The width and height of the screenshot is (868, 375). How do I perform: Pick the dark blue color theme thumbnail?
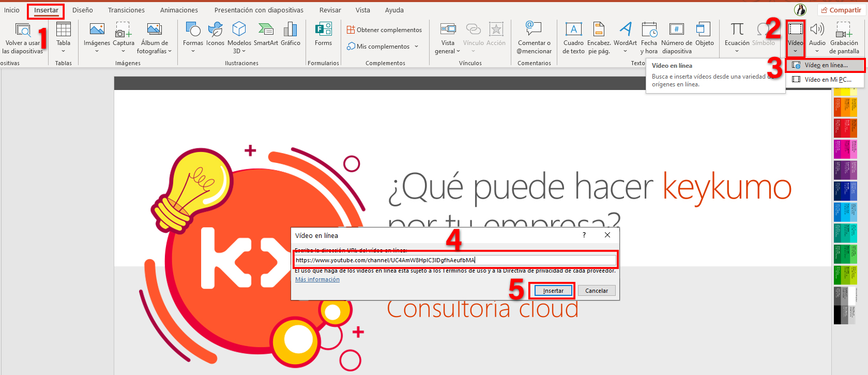click(x=845, y=191)
